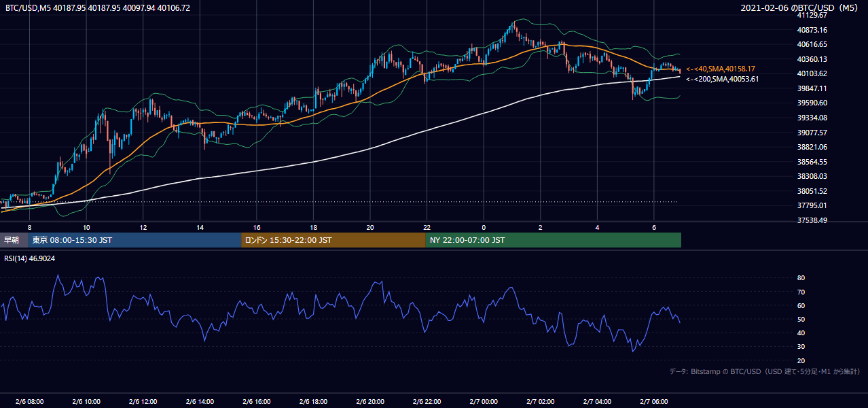Click the bottom time label 2/7 00:00
Image resolution: width=868 pixels, height=408 pixels.
[x=484, y=402]
